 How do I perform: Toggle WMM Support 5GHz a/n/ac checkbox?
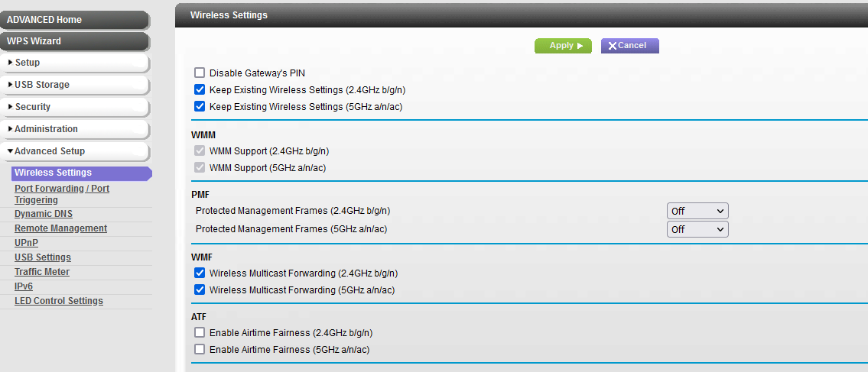tap(200, 167)
